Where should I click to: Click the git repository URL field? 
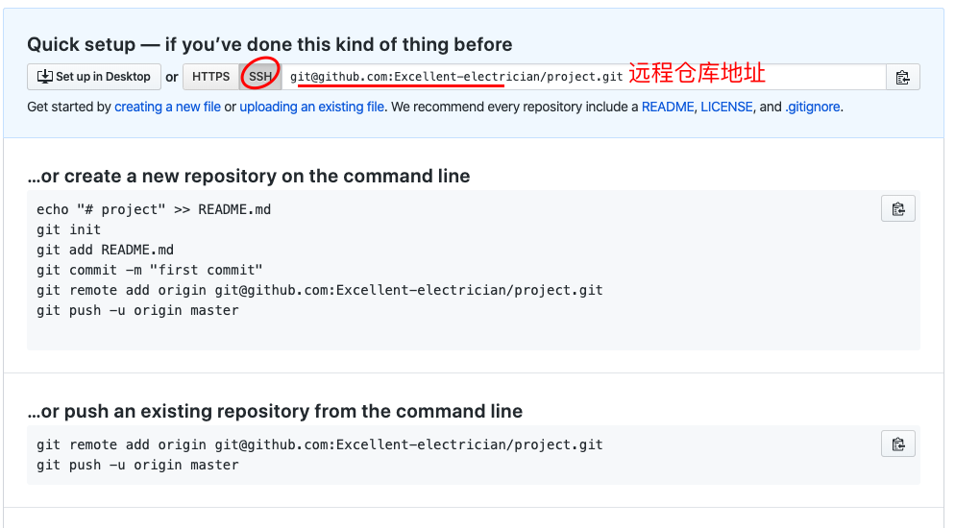click(584, 77)
